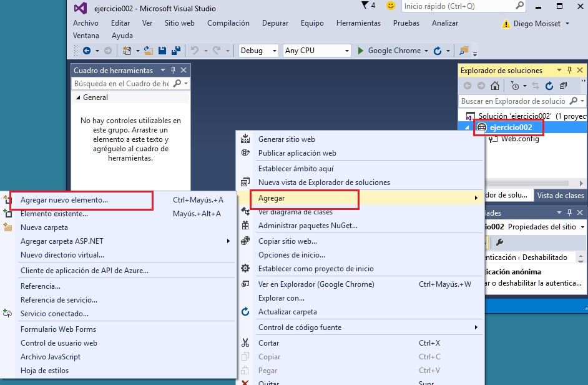Click the open file toolbar icon
This screenshot has width=588, height=385.
[149, 51]
